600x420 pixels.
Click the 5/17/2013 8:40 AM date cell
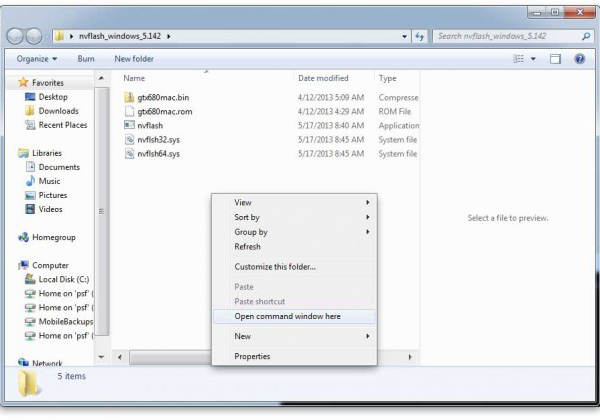coord(331,125)
